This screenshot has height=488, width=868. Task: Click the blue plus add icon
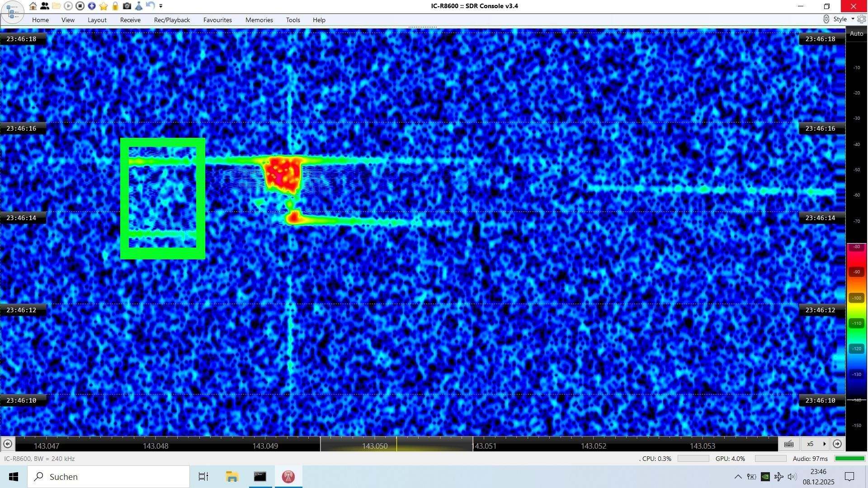click(x=92, y=6)
